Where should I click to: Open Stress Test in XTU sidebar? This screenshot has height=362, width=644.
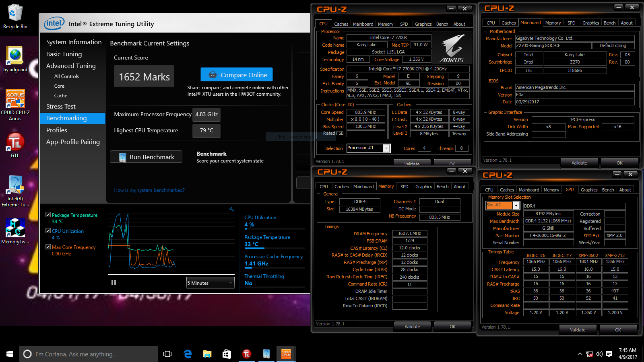[61, 107]
